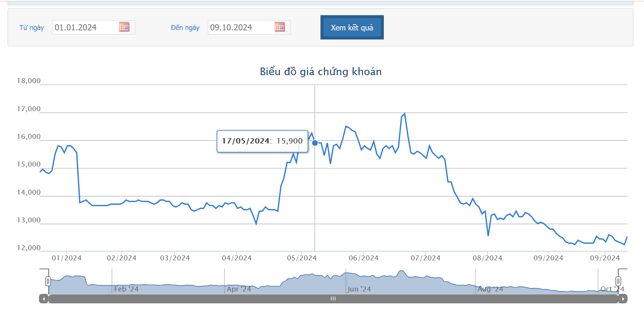The height and width of the screenshot is (315, 644).
Task: Click the left arrow on chart scrollbar
Action: click(44, 299)
